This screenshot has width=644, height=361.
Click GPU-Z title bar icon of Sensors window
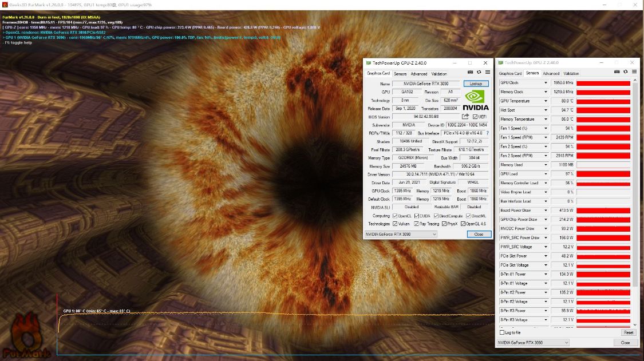point(500,62)
